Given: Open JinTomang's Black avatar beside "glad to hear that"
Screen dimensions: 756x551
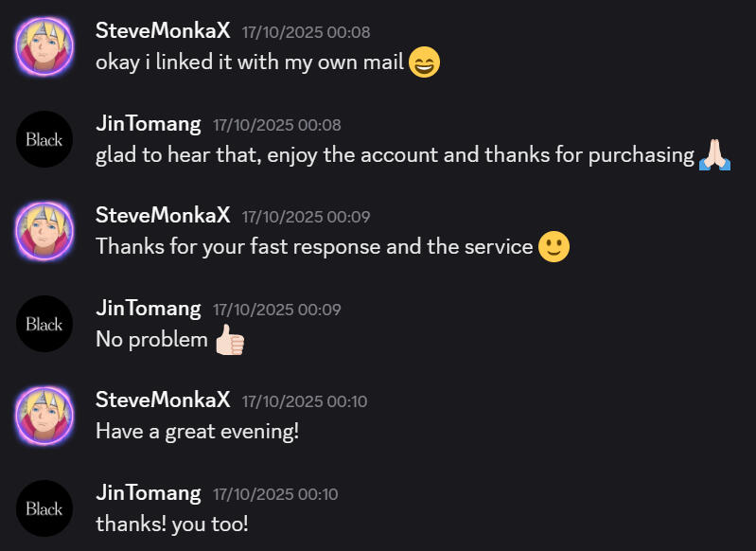Looking at the screenshot, I should pos(44,139).
